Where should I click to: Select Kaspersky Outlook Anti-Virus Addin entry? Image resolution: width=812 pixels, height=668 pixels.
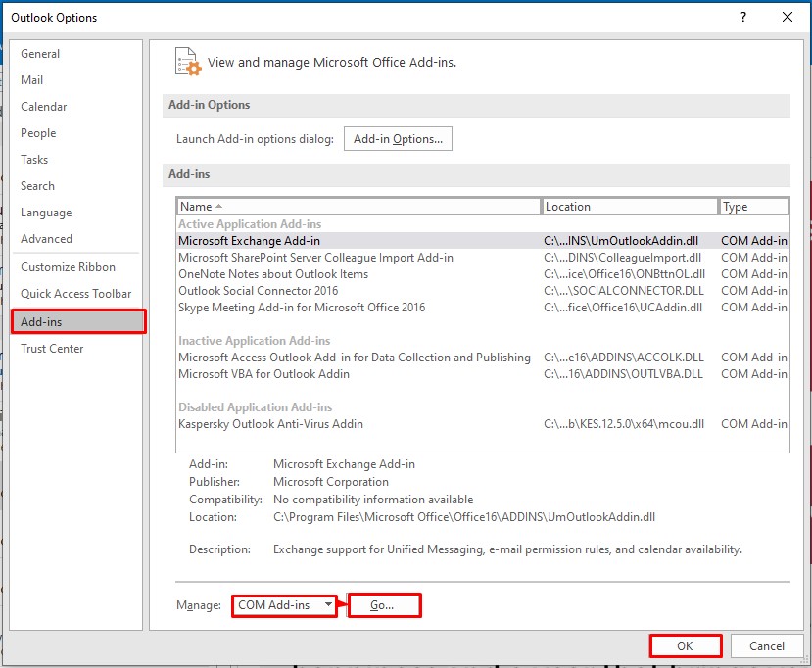click(270, 424)
